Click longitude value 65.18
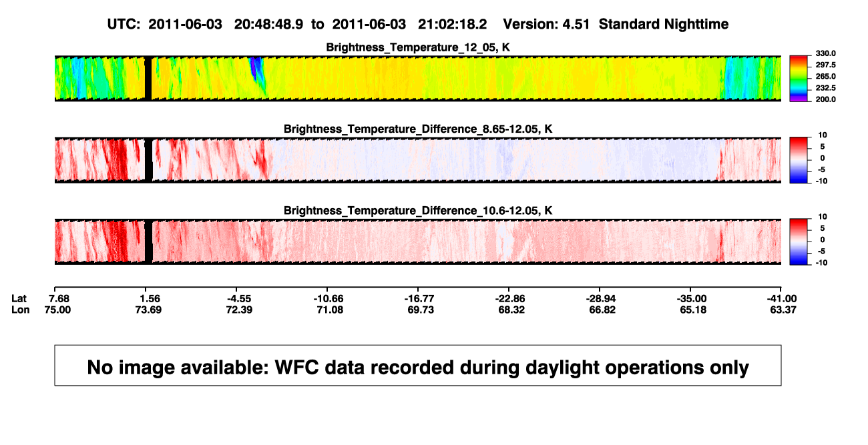Image resolution: width=868 pixels, height=445 pixels. point(693,310)
